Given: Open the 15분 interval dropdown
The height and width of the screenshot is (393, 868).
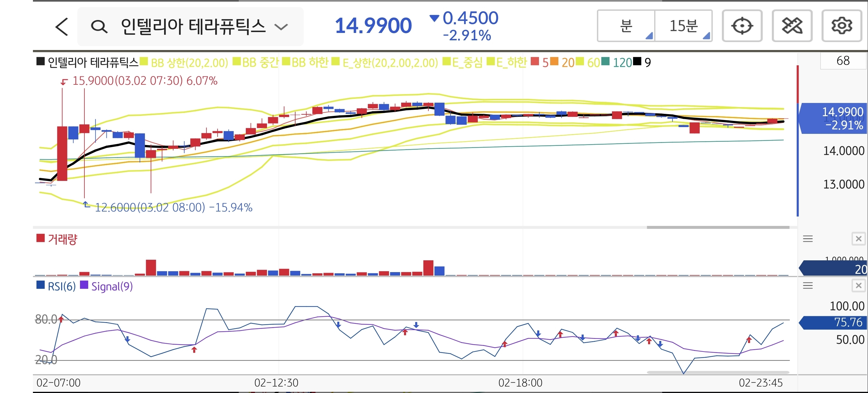Looking at the screenshot, I should (683, 26).
